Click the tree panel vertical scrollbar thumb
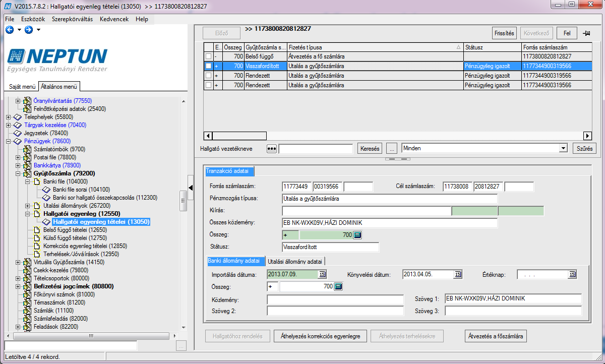The image size is (605, 364). click(x=183, y=201)
